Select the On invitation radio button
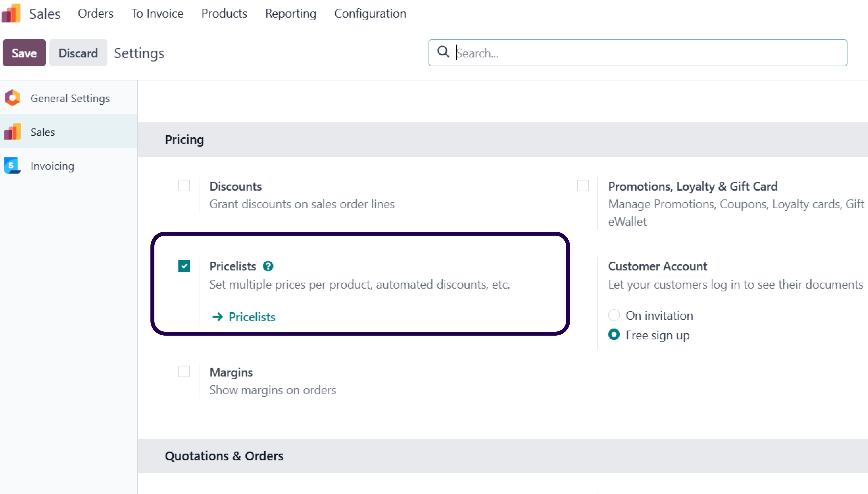 pos(614,315)
